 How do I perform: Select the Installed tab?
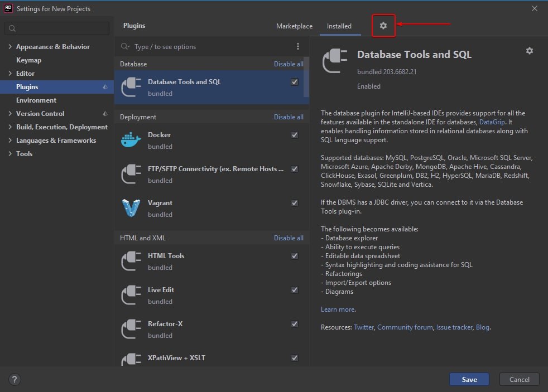(339, 26)
